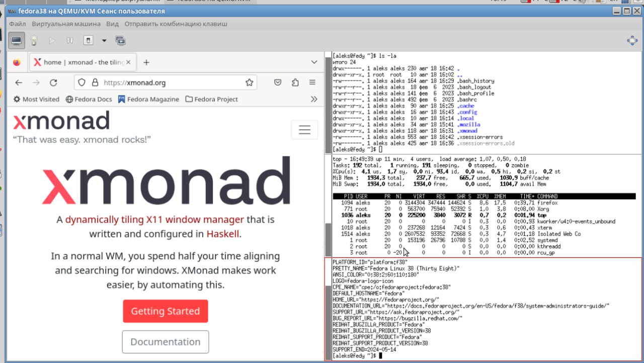Click the Isolated Web Co process row
The image size is (644, 363).
tap(484, 234)
